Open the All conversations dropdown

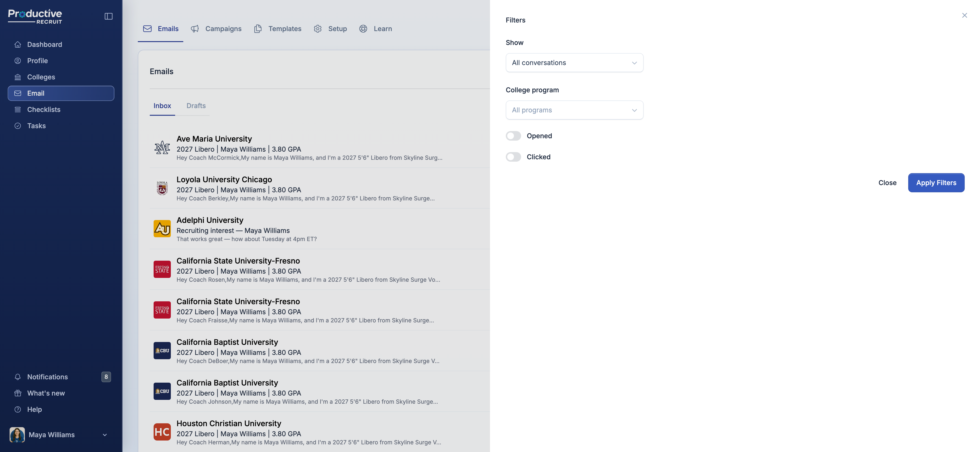pyautogui.click(x=574, y=63)
